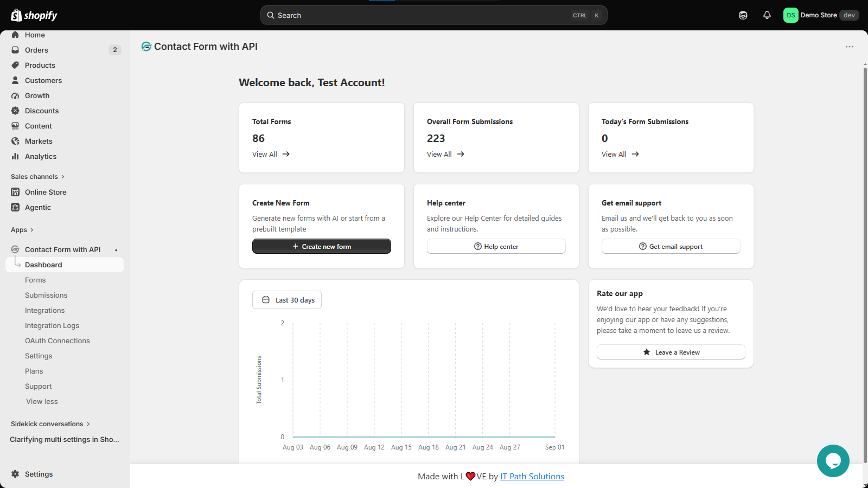Click the calendar icon in Last 30 days

pyautogui.click(x=266, y=300)
